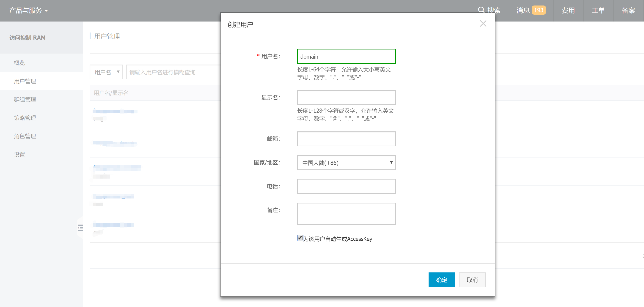The height and width of the screenshot is (307, 644).
Task: Click the 显示名 text field
Action: coord(346,98)
